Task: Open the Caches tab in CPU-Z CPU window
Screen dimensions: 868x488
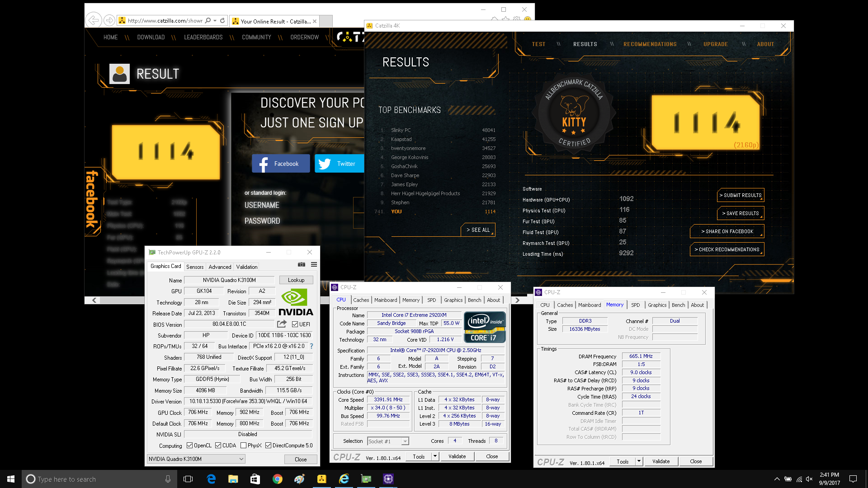Action: pyautogui.click(x=361, y=300)
